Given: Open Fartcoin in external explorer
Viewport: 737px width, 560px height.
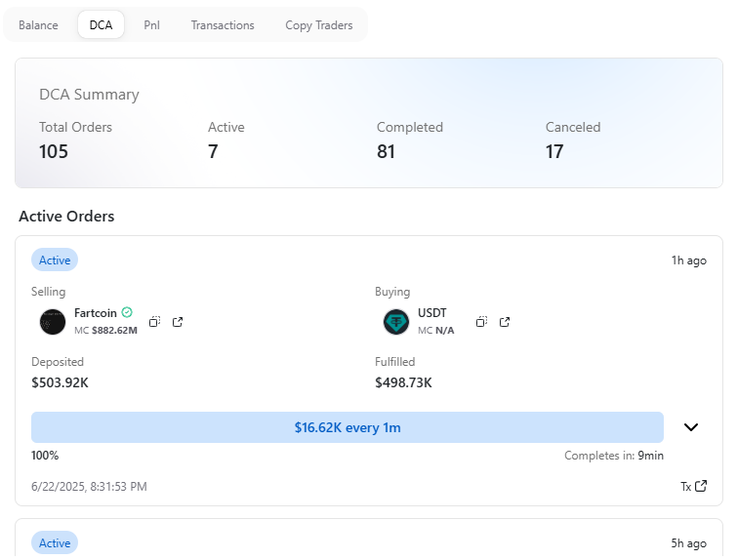Looking at the screenshot, I should click(x=178, y=322).
